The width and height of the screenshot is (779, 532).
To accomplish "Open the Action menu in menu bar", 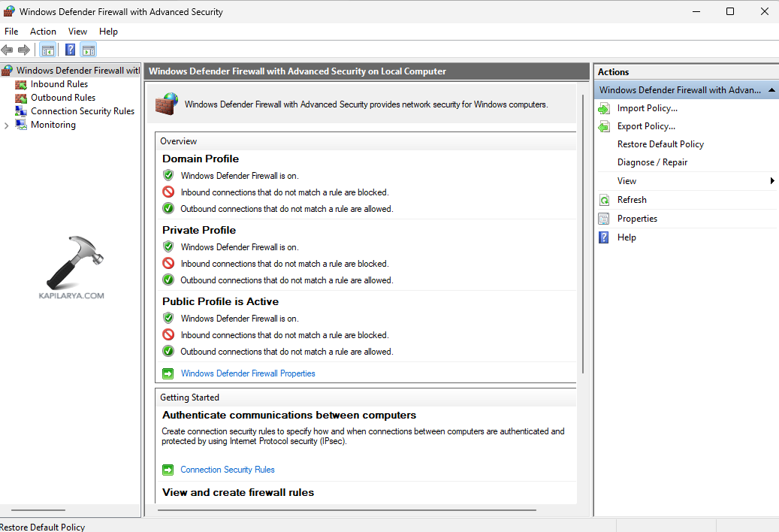I will [43, 32].
